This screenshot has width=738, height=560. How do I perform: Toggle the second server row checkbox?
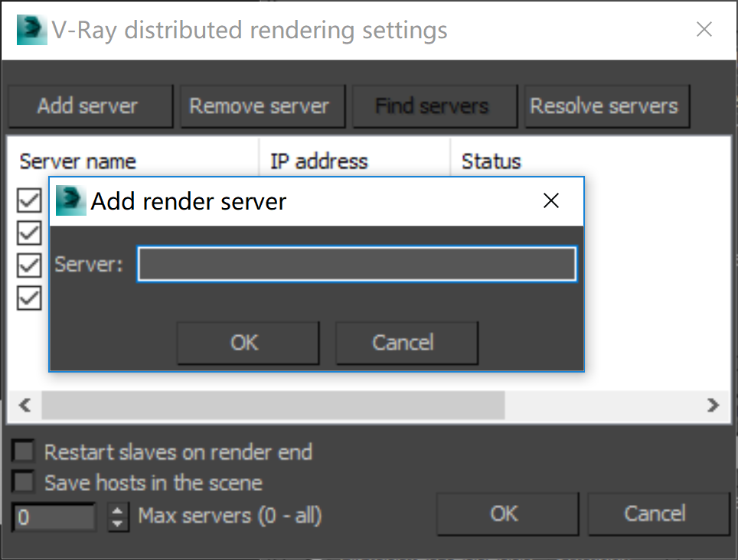(x=29, y=233)
